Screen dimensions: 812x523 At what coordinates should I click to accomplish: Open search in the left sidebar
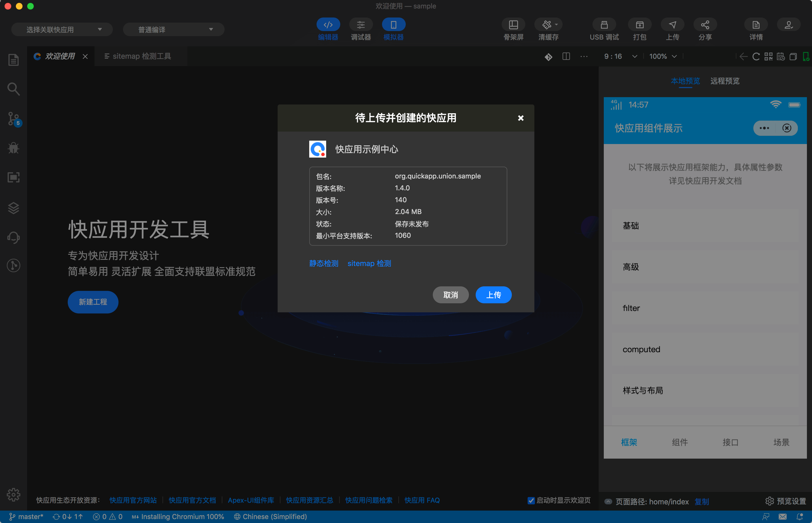[x=13, y=89]
